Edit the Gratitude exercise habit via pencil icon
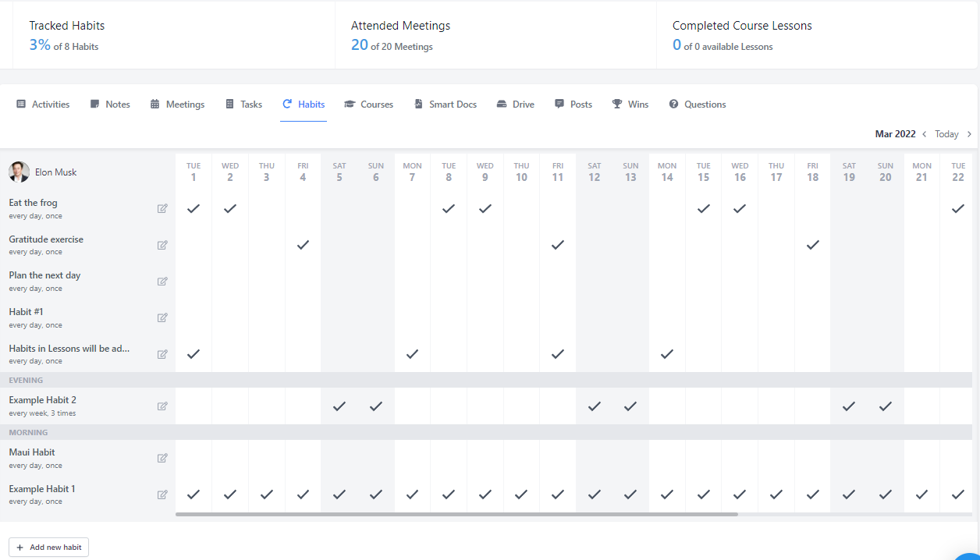980x560 pixels. pyautogui.click(x=162, y=245)
